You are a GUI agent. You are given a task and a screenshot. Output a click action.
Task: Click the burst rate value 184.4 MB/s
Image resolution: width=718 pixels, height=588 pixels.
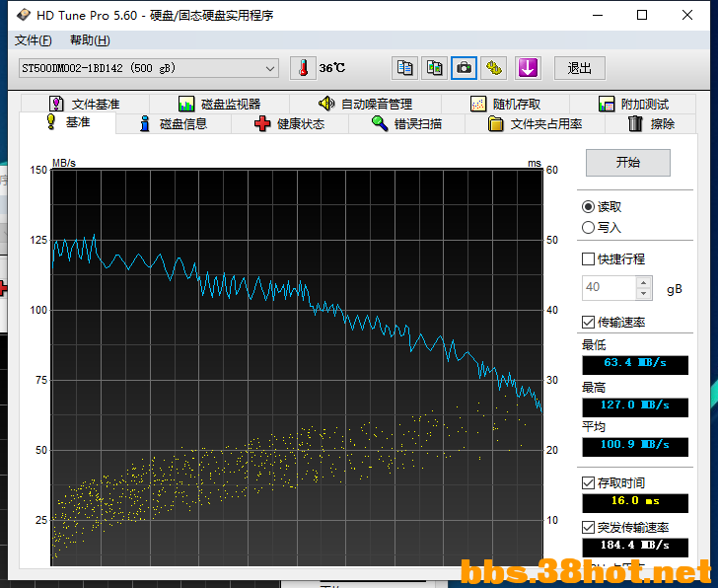click(635, 548)
